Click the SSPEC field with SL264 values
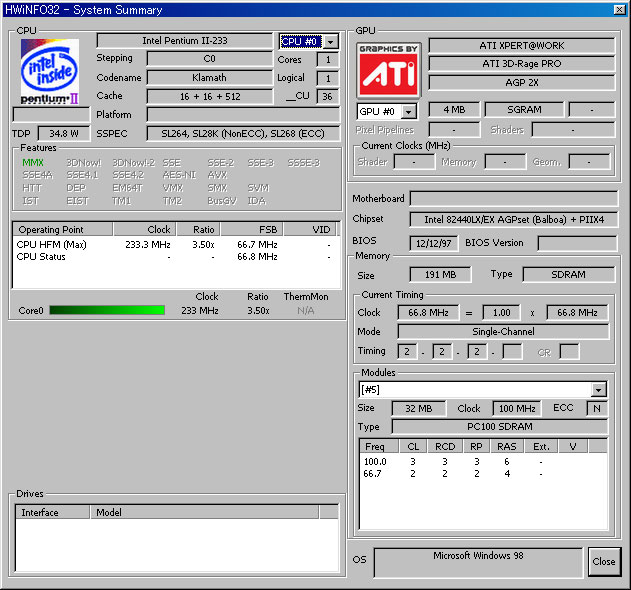This screenshot has width=631, height=590. click(243, 134)
